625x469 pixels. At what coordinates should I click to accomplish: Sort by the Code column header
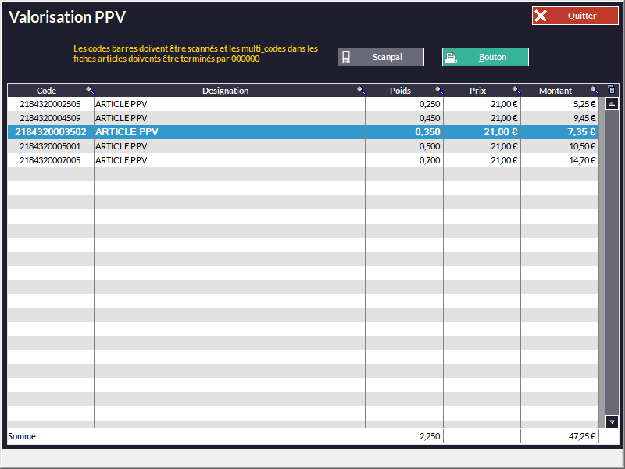pos(46,90)
